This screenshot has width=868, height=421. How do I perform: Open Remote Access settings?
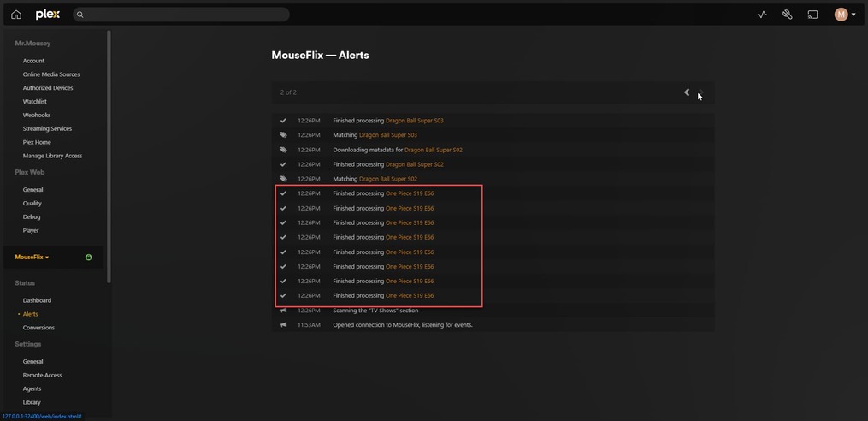[x=42, y=375]
